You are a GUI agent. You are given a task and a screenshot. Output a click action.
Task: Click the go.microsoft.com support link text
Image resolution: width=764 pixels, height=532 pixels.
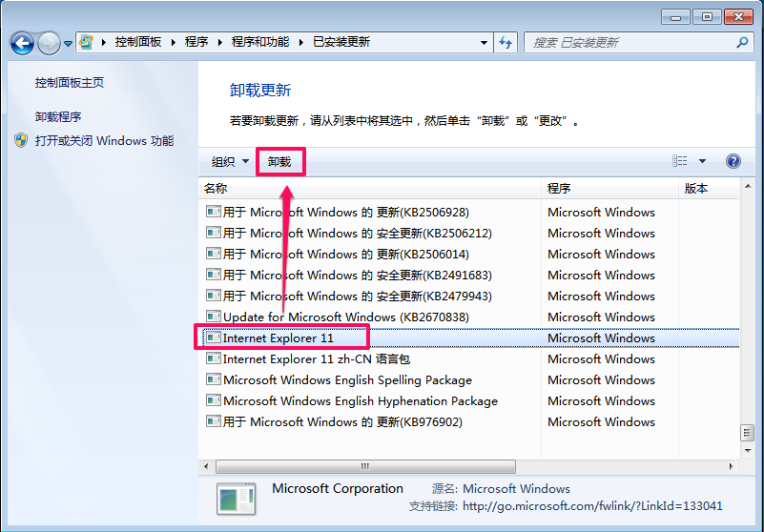592,506
